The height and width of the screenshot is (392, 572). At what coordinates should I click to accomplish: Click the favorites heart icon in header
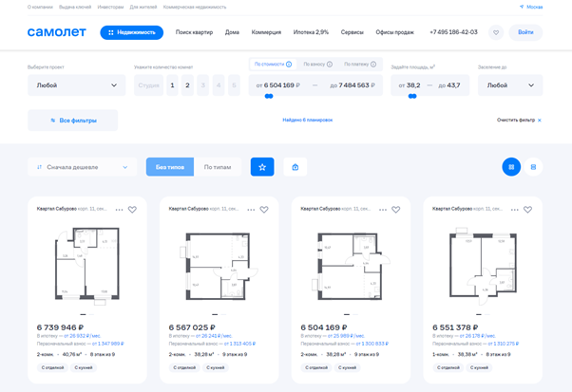(x=495, y=32)
